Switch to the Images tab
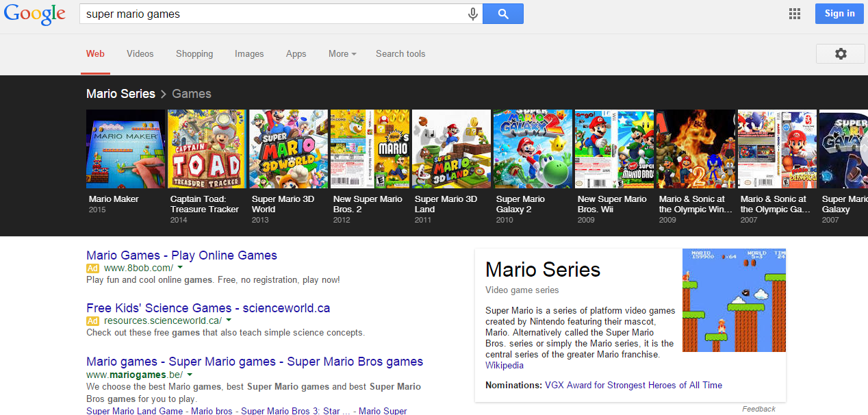 coord(249,53)
